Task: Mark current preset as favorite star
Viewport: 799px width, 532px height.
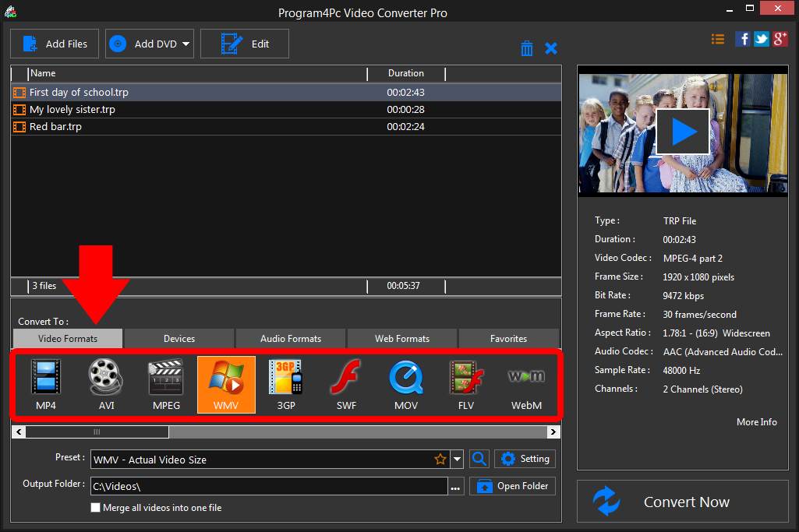Action: coord(440,459)
